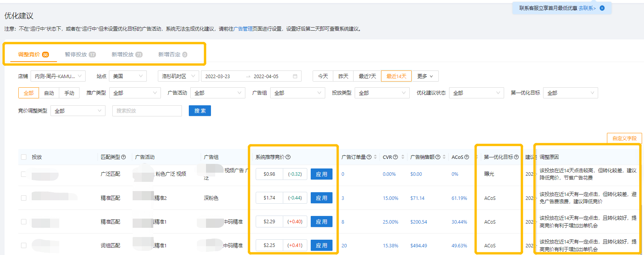Open the calendar icon in date range

click(x=295, y=76)
